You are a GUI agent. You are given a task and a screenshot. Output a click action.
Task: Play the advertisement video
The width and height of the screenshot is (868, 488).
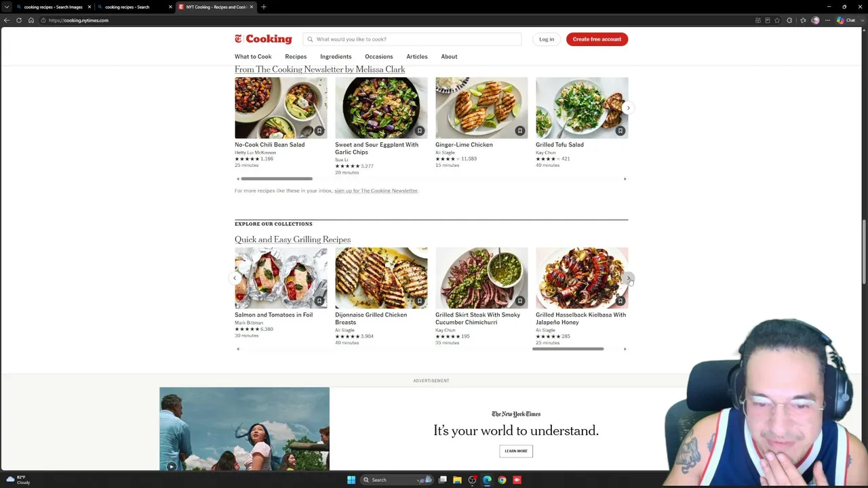pos(171,466)
